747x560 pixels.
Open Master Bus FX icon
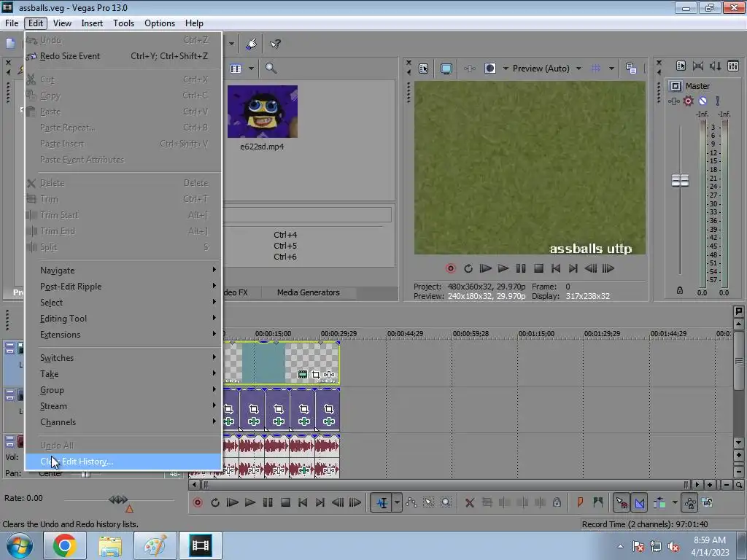[673, 101]
